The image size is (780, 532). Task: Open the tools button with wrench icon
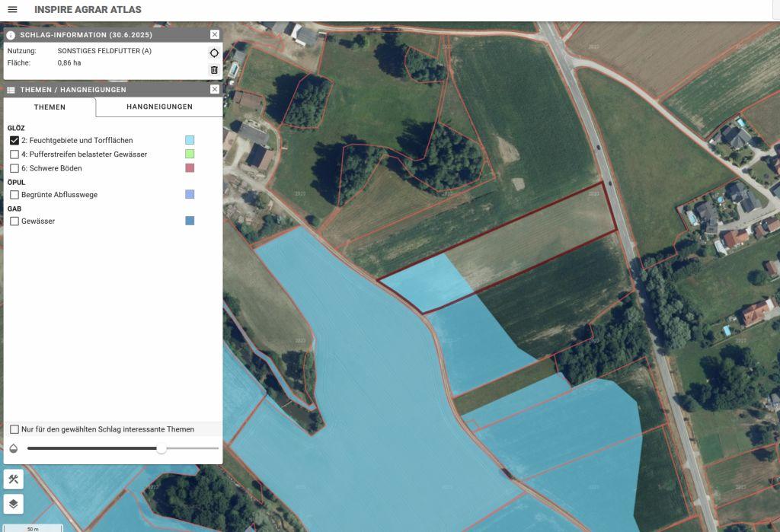pos(14,479)
